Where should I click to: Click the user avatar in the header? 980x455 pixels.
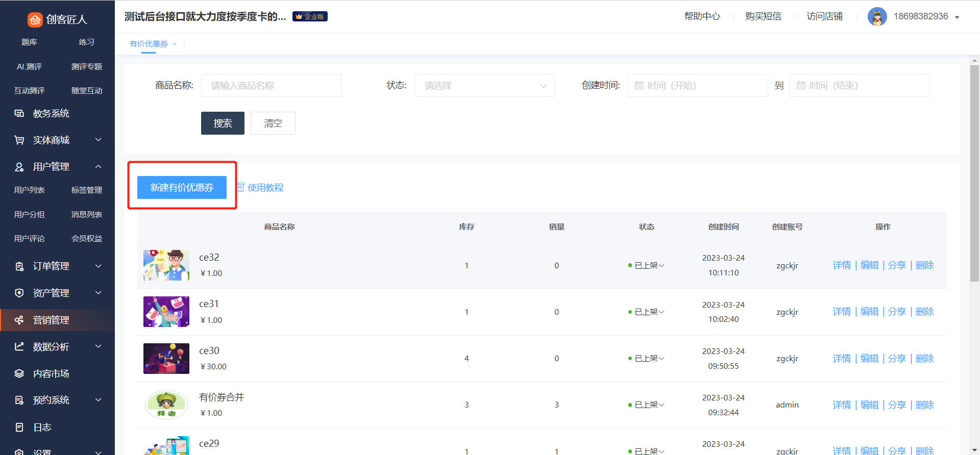(x=877, y=17)
